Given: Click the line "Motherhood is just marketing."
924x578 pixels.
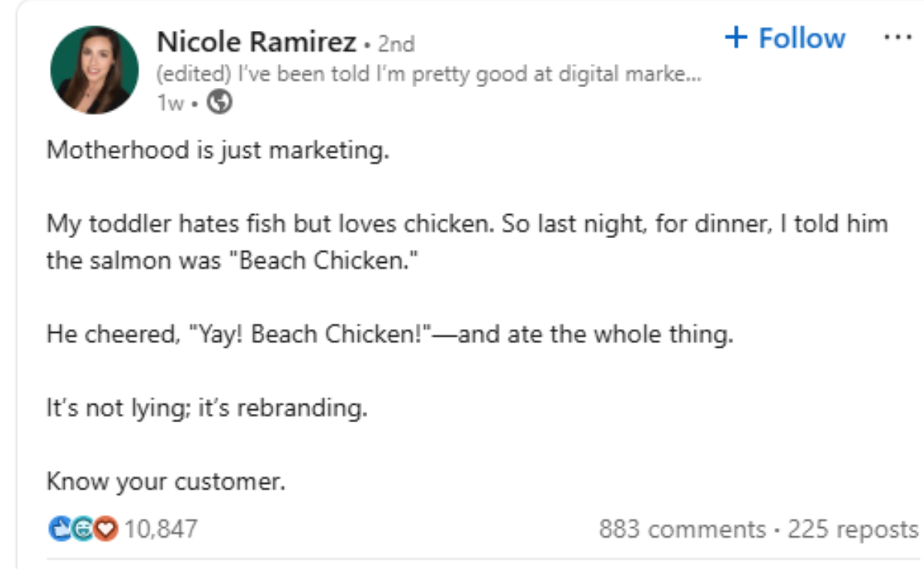Looking at the screenshot, I should 218,150.
